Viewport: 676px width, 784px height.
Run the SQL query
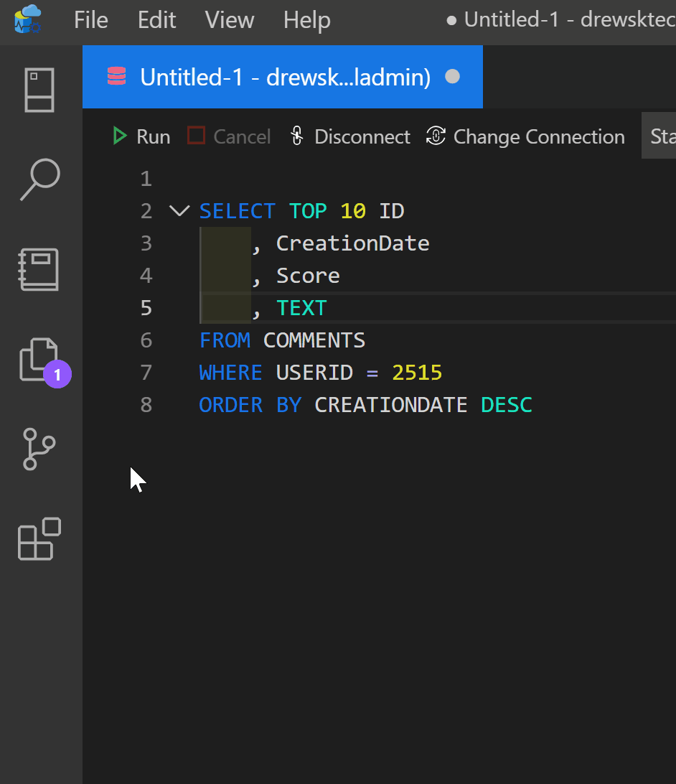pos(142,136)
